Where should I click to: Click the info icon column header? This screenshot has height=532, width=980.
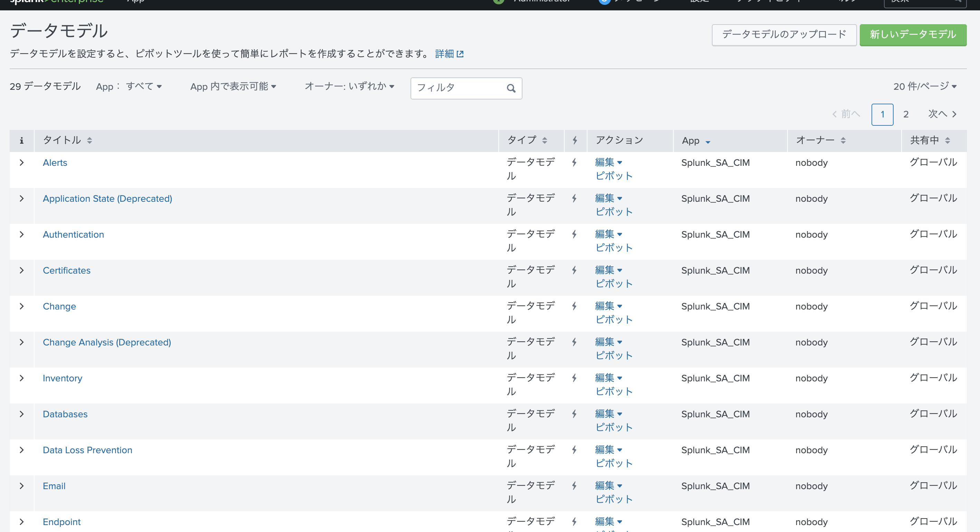click(22, 141)
